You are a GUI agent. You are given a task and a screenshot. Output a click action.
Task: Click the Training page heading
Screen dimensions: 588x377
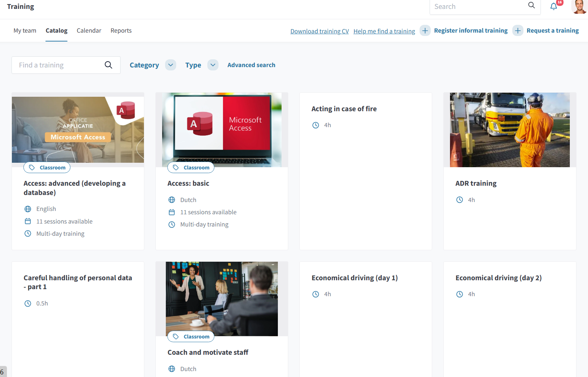20,7
